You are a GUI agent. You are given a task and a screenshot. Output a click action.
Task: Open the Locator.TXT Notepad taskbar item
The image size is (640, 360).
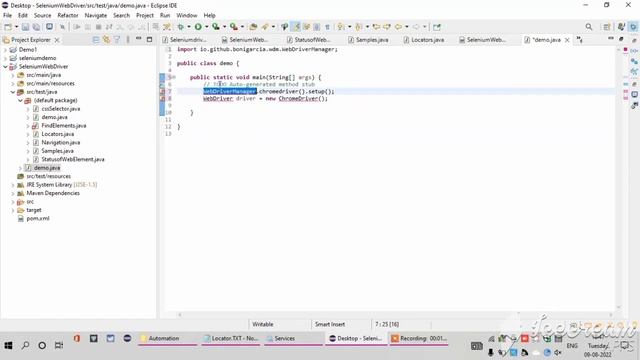pos(231,338)
